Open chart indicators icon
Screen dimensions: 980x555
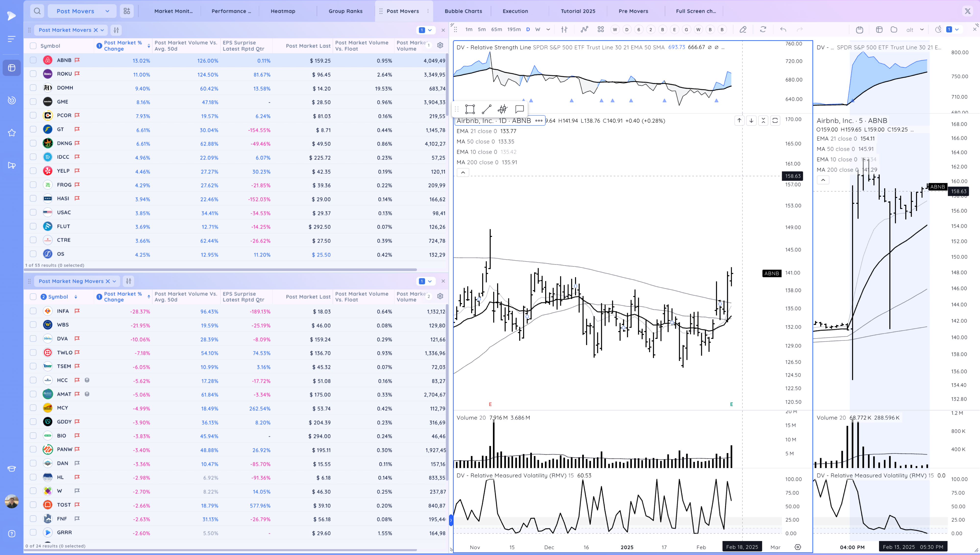click(x=584, y=29)
